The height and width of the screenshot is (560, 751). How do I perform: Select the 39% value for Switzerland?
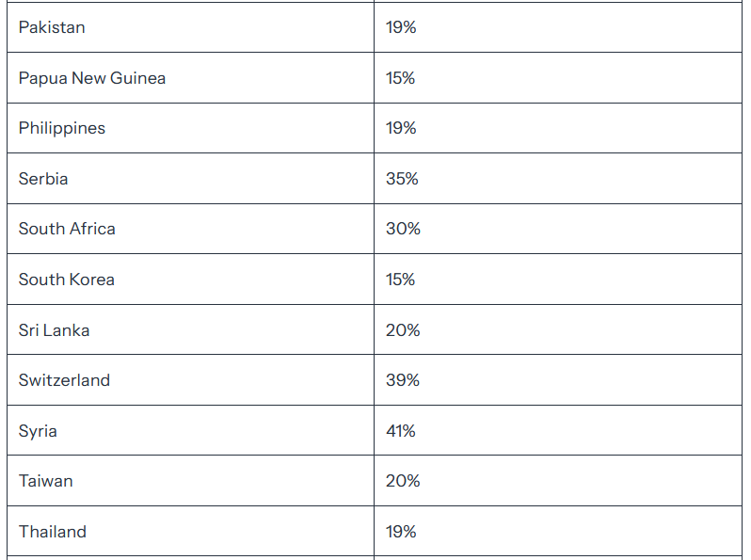[x=403, y=380]
